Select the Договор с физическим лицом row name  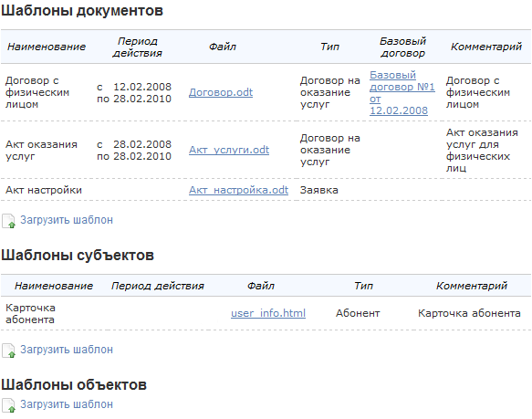(x=37, y=92)
